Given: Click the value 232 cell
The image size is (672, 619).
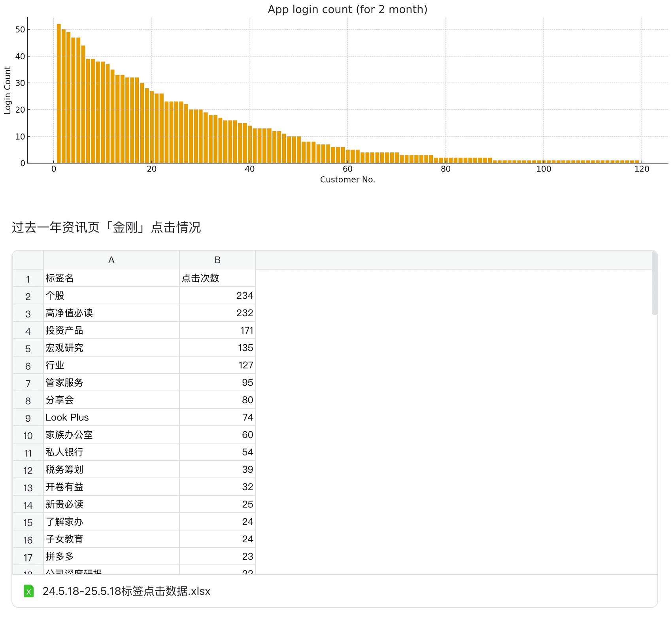Looking at the screenshot, I should (x=217, y=313).
